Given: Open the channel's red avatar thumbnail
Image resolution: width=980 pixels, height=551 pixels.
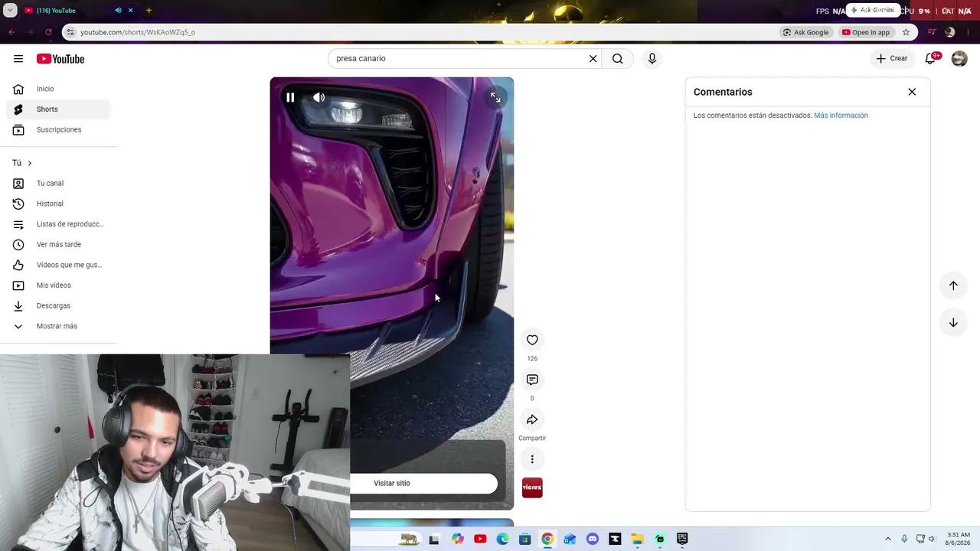Looking at the screenshot, I should click(x=532, y=487).
